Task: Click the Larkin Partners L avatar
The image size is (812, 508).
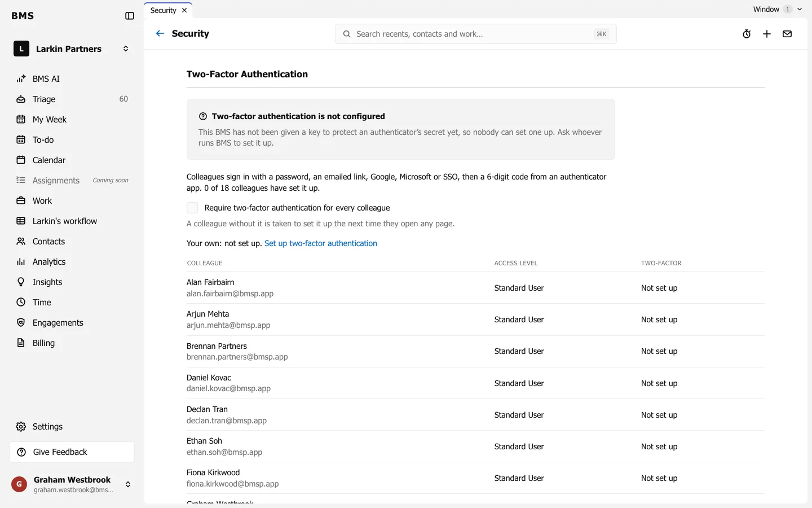Action: tap(21, 49)
